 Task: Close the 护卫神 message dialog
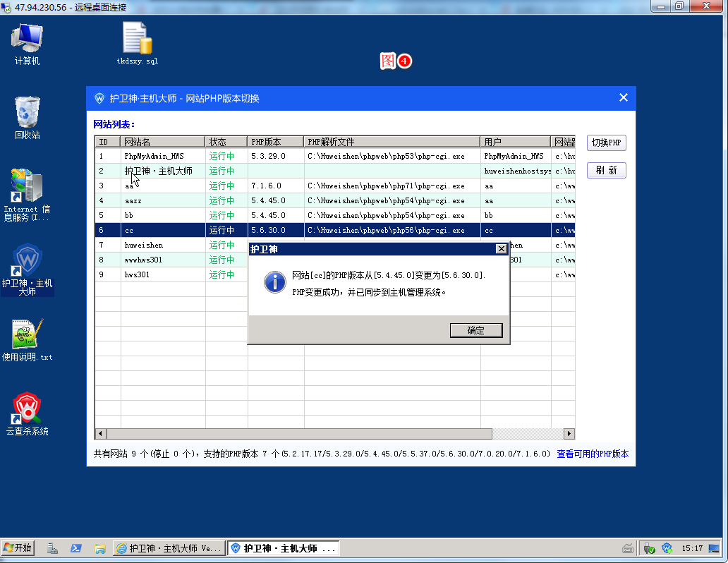click(x=502, y=249)
